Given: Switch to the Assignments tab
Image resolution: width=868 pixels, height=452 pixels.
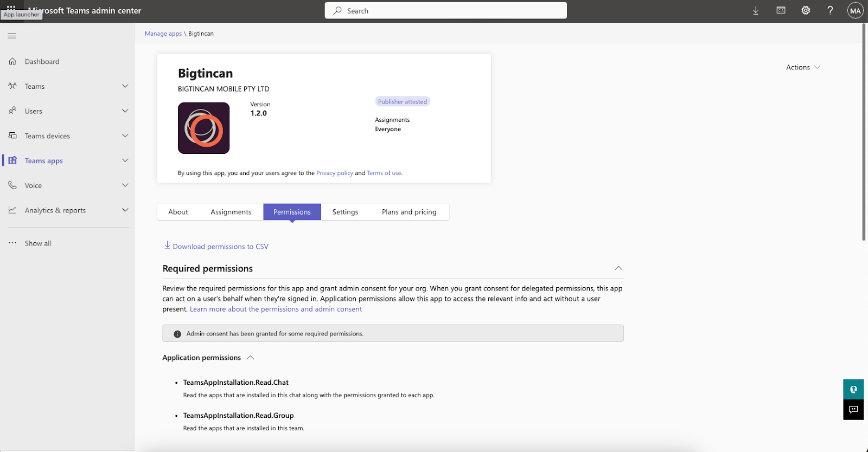Looking at the screenshot, I should [x=231, y=212].
